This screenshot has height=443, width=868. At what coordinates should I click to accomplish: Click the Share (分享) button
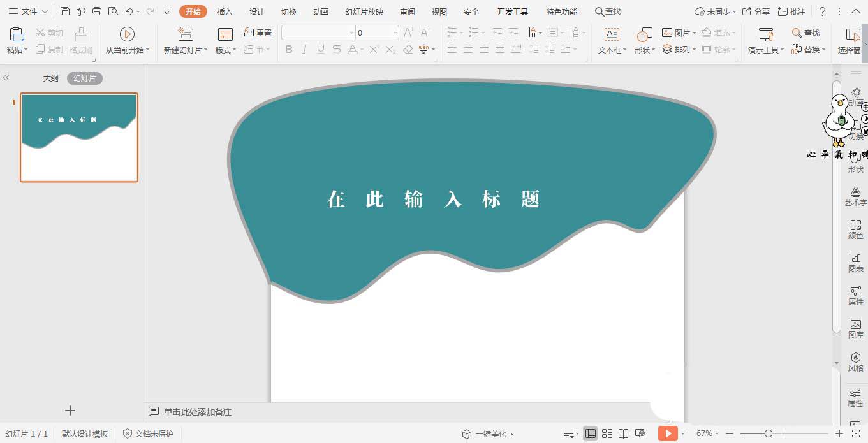[755, 11]
